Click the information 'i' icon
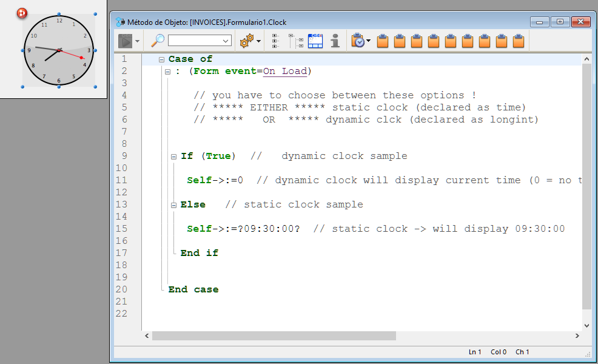Image resolution: width=598 pixels, height=364 pixels. tap(335, 41)
